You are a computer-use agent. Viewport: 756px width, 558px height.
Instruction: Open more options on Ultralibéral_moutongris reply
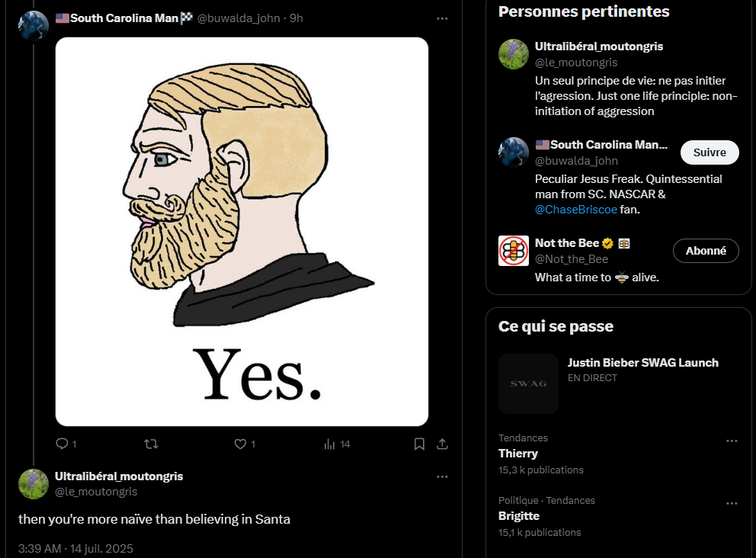442,476
